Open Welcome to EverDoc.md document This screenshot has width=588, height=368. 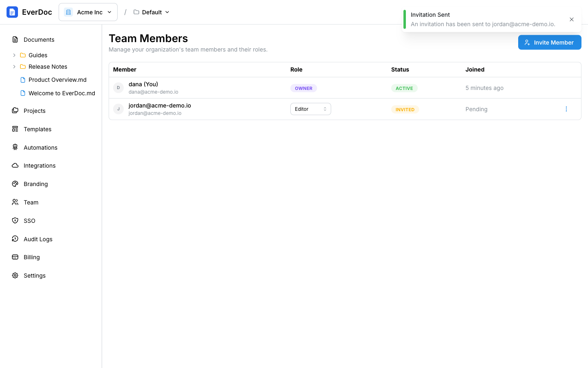[62, 93]
